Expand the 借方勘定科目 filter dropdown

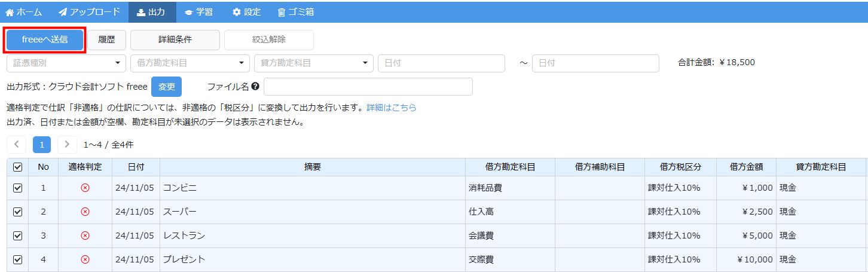pos(190,63)
